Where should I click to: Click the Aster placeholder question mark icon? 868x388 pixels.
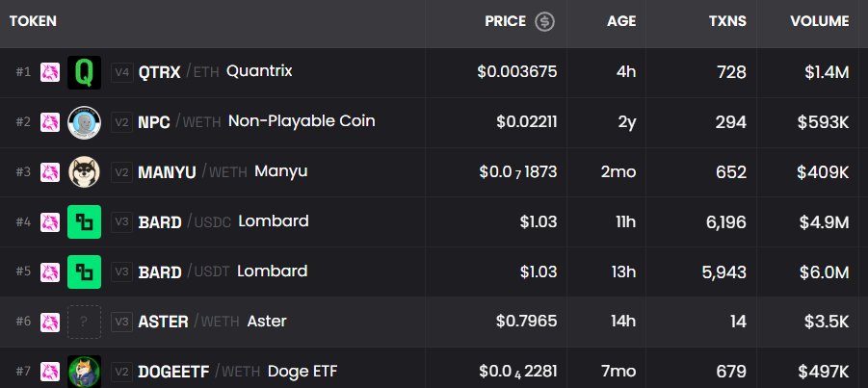tap(84, 322)
